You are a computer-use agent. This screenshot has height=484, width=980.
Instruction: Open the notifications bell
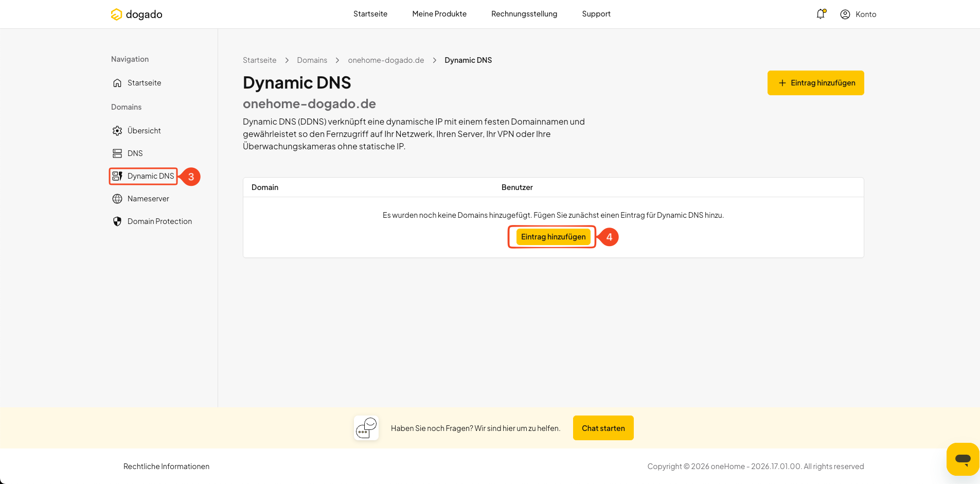pos(821,14)
